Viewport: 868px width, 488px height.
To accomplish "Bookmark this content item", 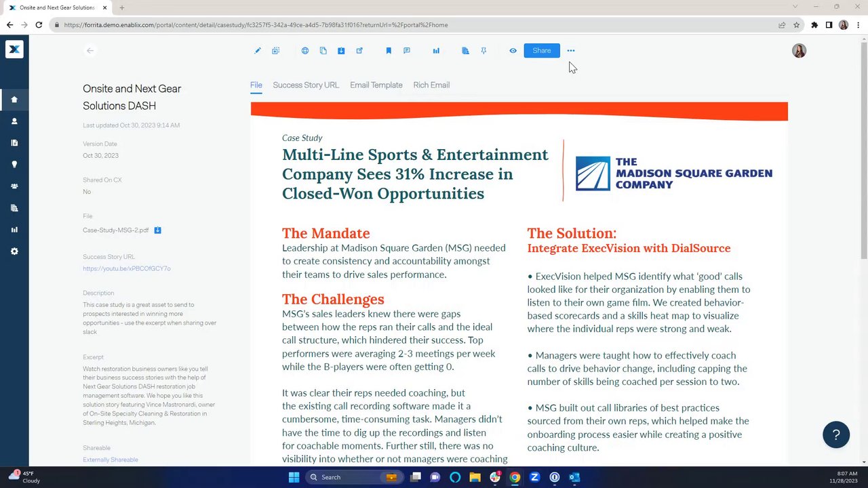I will 389,51.
